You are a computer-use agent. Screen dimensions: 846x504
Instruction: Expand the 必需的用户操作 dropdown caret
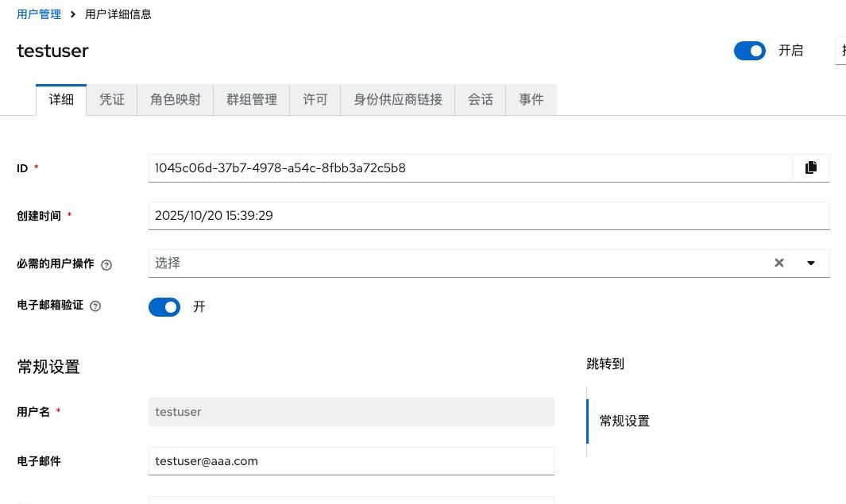[x=810, y=263]
